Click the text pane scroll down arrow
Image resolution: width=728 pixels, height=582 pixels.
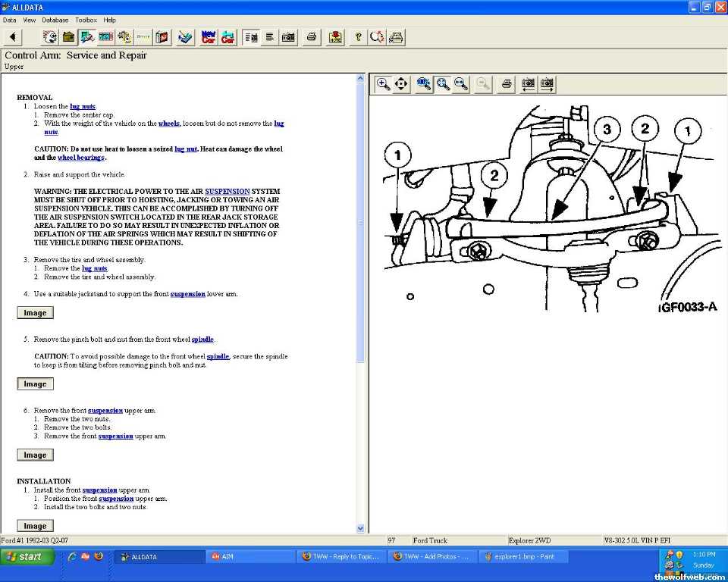pos(360,528)
